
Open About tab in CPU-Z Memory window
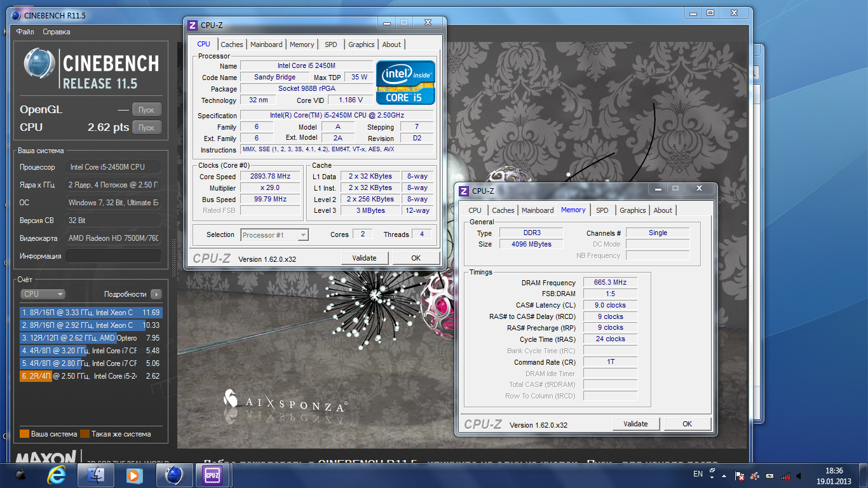point(663,210)
